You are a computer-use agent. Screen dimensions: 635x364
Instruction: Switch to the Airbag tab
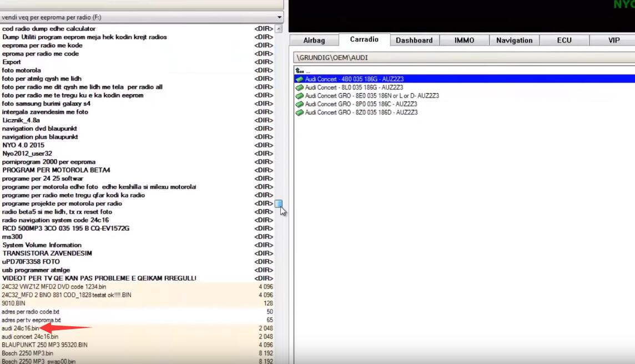[314, 40]
